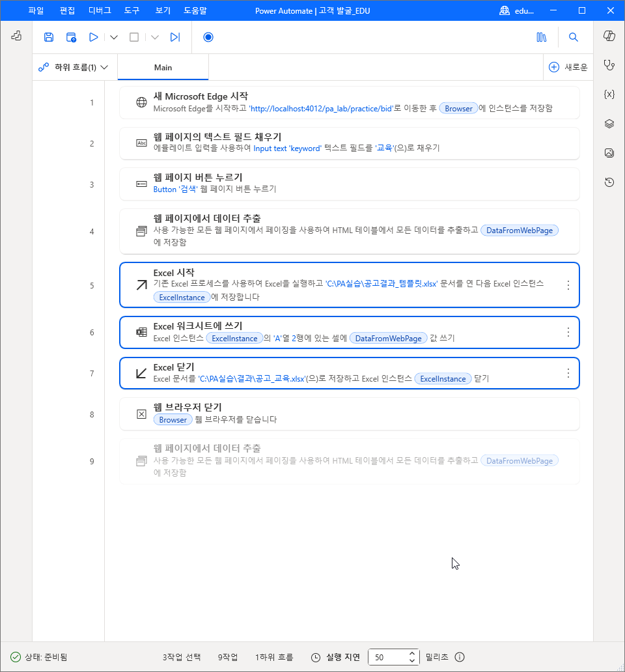Open the dropdown arrow next to the stop button
The image size is (625, 672).
click(x=155, y=37)
